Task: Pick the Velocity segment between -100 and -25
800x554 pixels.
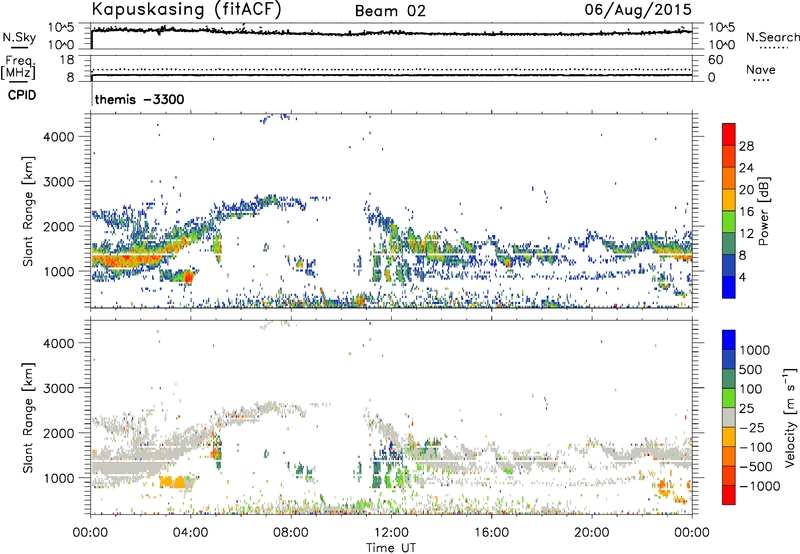Action: [x=729, y=437]
